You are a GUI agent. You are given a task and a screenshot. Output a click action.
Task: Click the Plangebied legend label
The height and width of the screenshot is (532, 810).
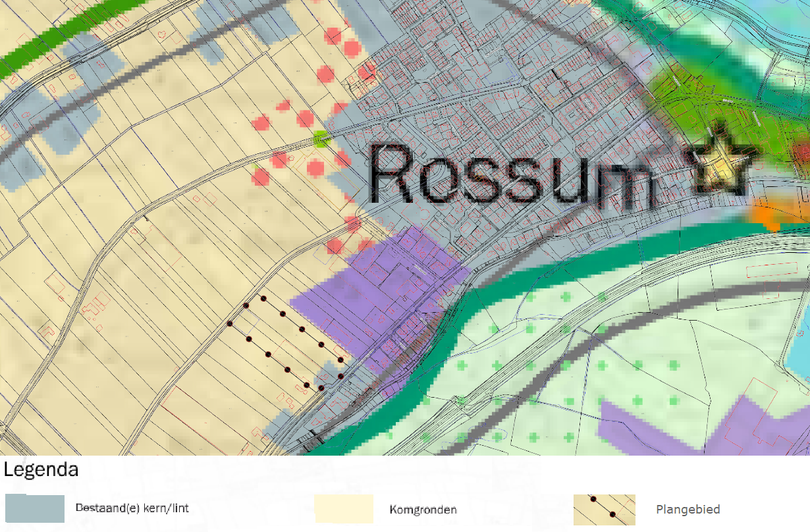[x=688, y=510]
